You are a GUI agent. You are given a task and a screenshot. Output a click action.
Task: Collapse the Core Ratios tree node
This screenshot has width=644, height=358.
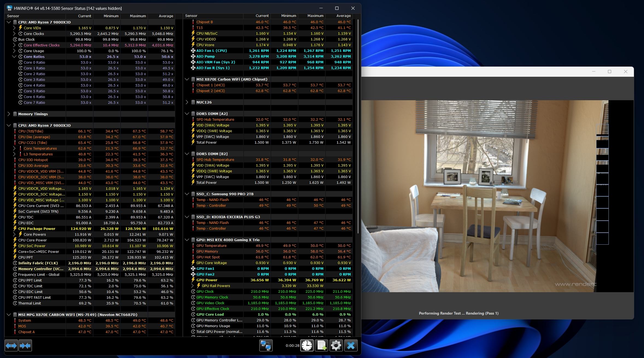tap(14, 57)
